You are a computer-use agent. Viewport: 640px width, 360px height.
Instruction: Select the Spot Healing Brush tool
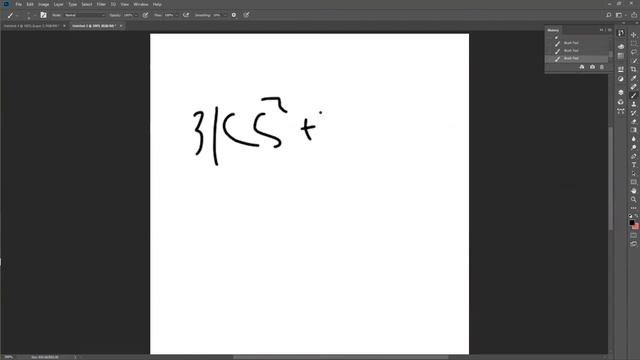pyautogui.click(x=633, y=87)
